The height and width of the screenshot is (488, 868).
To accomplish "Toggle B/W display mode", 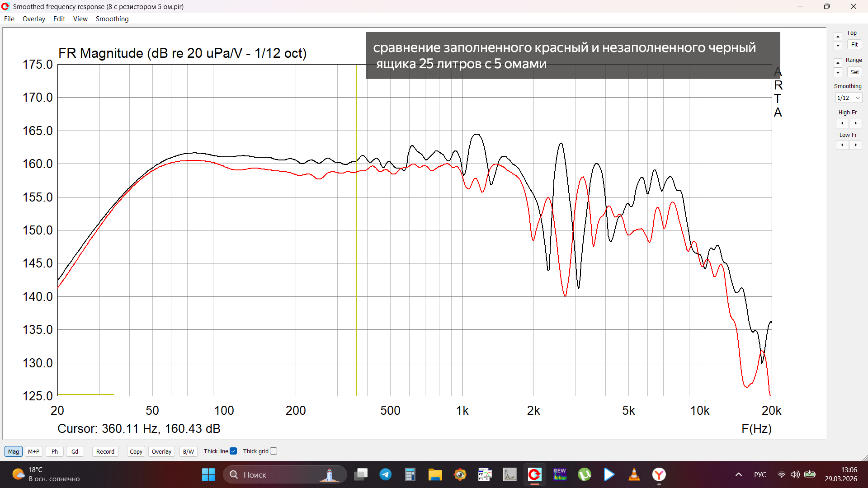I will point(188,451).
